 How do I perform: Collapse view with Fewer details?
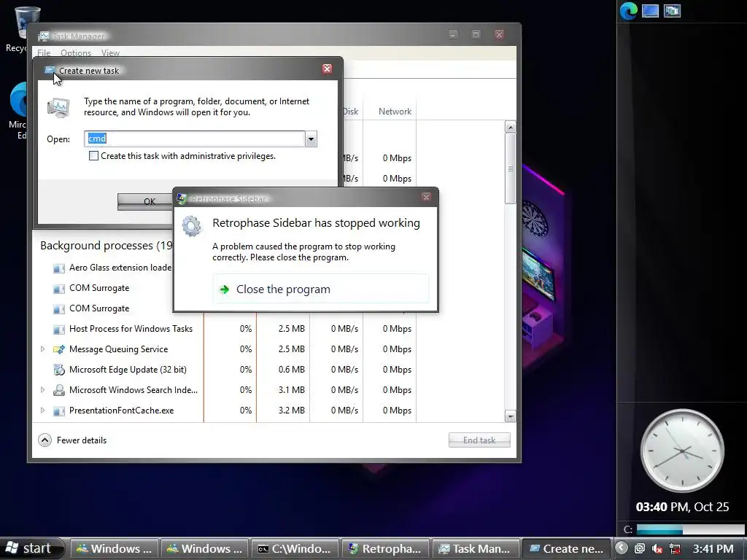coord(72,440)
